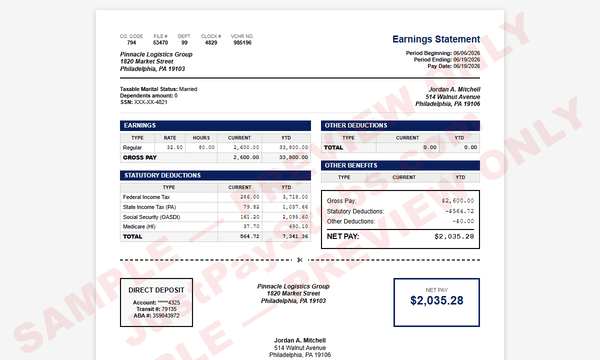Click $2,035.28 in the summary box
600x360 pixels.
[x=454, y=236]
